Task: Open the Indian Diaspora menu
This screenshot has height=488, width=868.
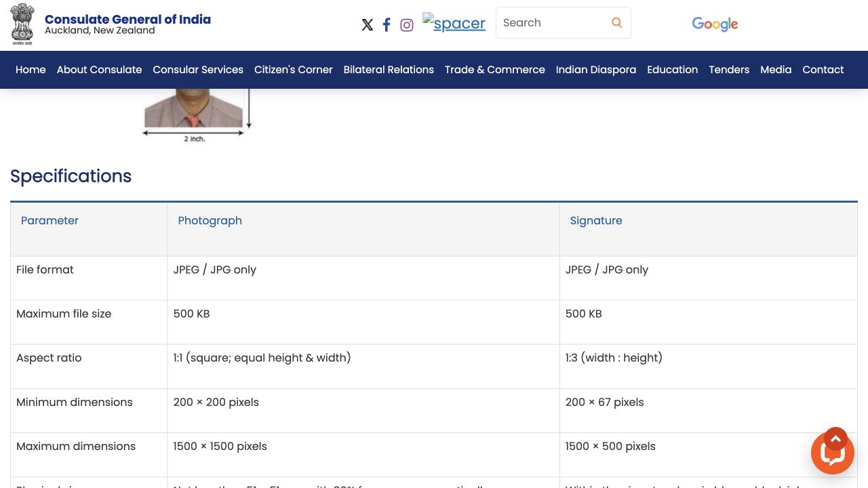Action: click(596, 70)
